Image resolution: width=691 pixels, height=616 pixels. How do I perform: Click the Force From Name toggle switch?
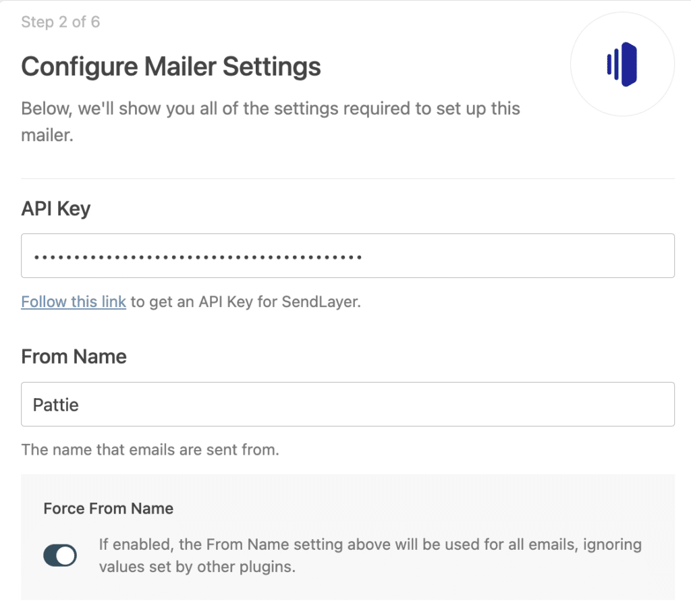coord(60,555)
